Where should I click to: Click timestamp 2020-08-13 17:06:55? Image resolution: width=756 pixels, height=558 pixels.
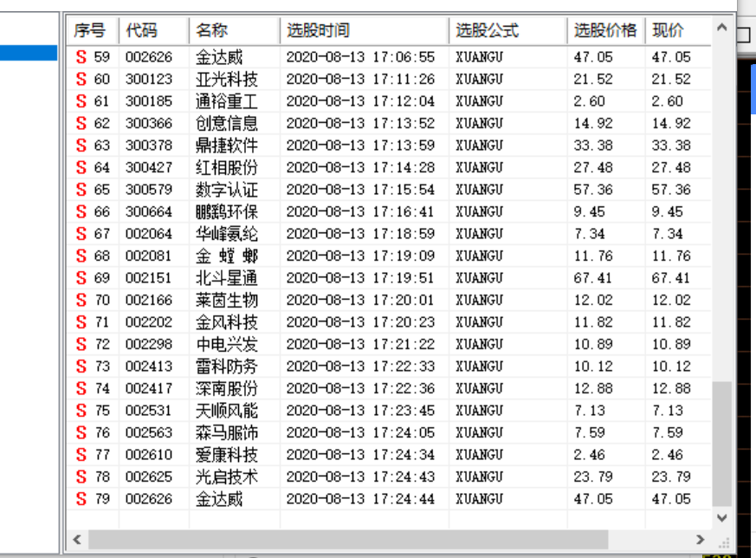pyautogui.click(x=360, y=57)
